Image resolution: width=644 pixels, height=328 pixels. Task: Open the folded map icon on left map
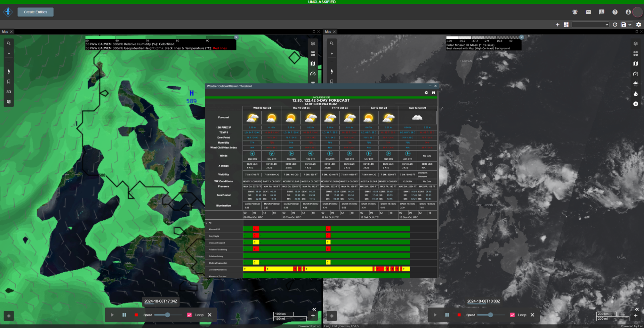click(313, 64)
